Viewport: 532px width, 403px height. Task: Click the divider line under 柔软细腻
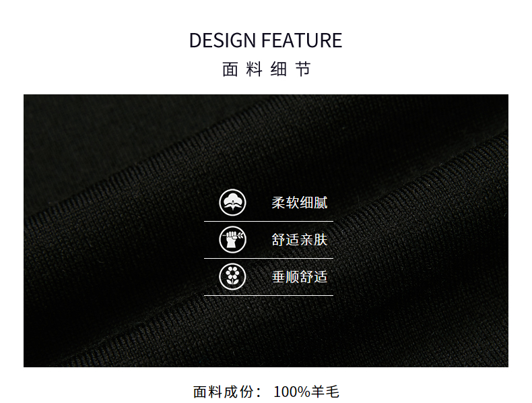click(x=269, y=221)
